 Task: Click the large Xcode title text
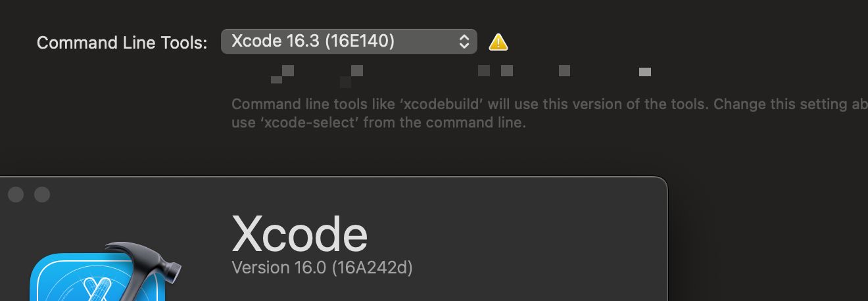coord(299,234)
